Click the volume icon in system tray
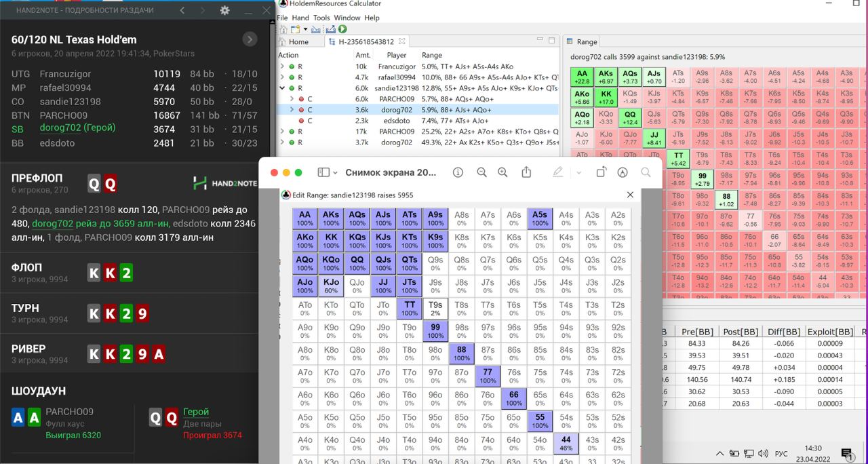 tap(763, 453)
